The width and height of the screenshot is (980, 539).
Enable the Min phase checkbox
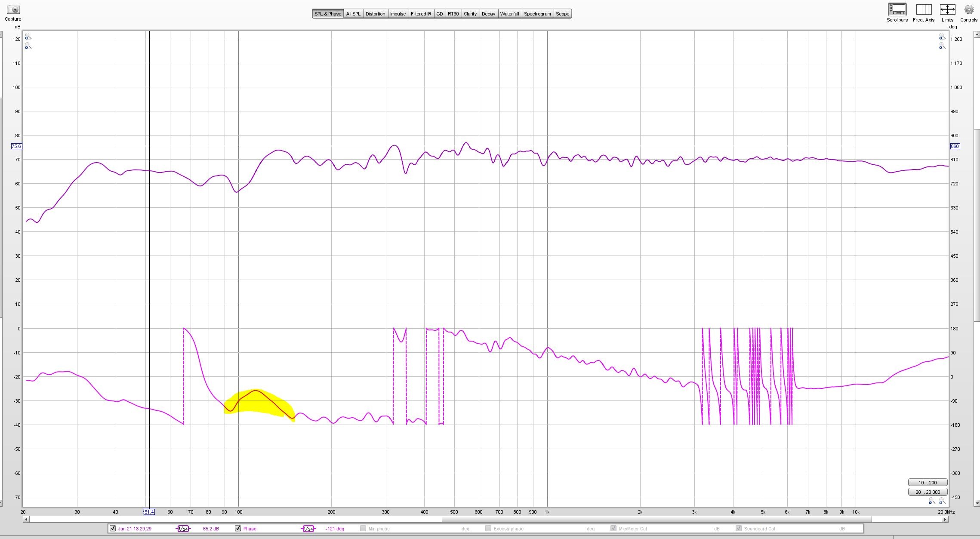coord(363,528)
